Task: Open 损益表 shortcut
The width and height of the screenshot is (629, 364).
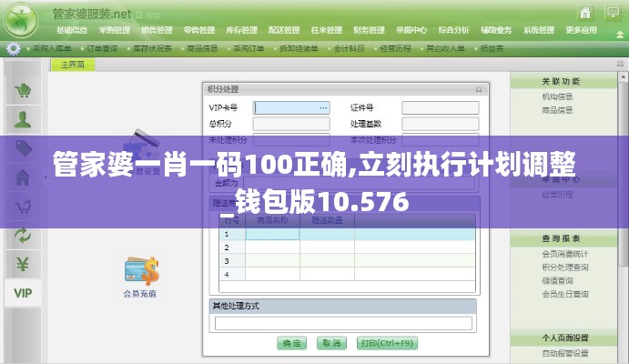Action: tap(492, 48)
